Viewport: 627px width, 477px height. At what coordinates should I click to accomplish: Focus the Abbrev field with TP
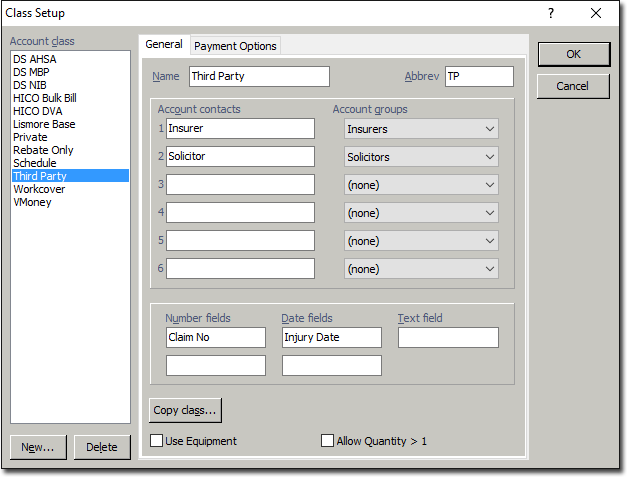[x=479, y=76]
